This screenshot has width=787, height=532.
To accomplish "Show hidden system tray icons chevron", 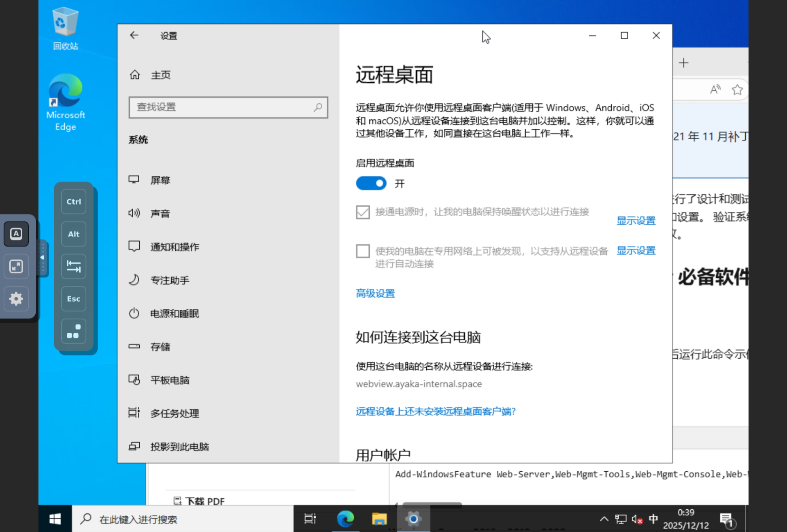I will tap(604, 519).
